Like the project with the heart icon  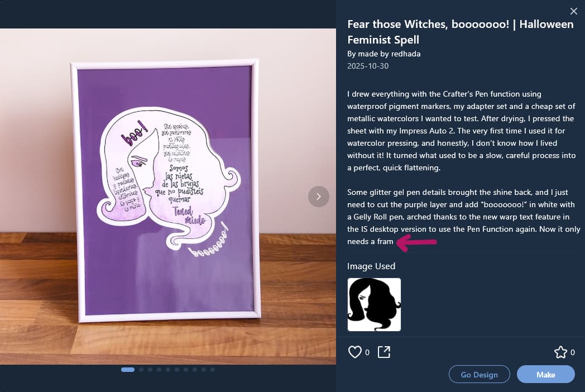coord(355,352)
